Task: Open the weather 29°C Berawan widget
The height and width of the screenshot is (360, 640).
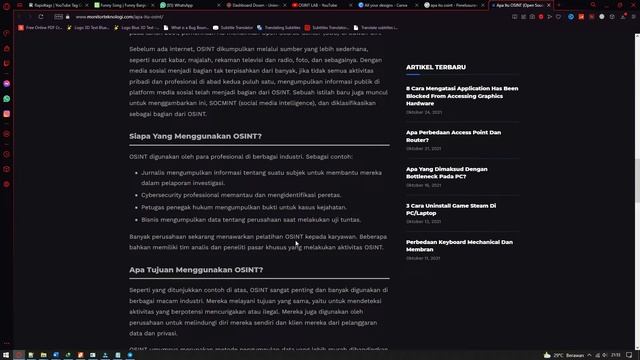Action: (x=564, y=355)
